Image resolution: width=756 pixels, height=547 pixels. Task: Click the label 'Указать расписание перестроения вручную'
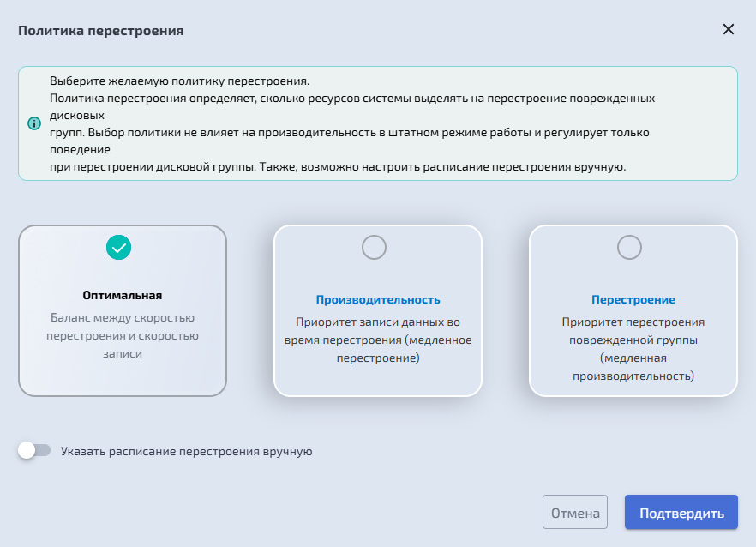(x=187, y=452)
